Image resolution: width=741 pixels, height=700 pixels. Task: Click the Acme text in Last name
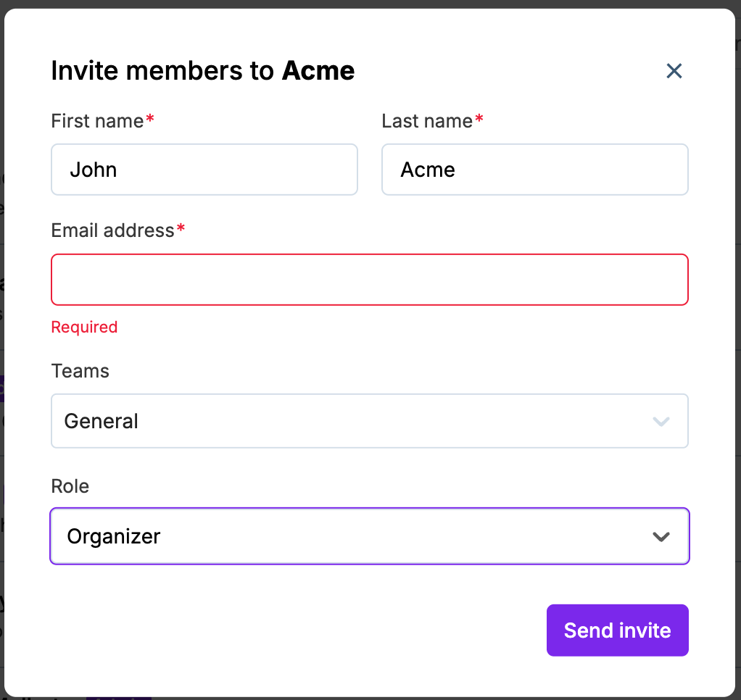428,170
